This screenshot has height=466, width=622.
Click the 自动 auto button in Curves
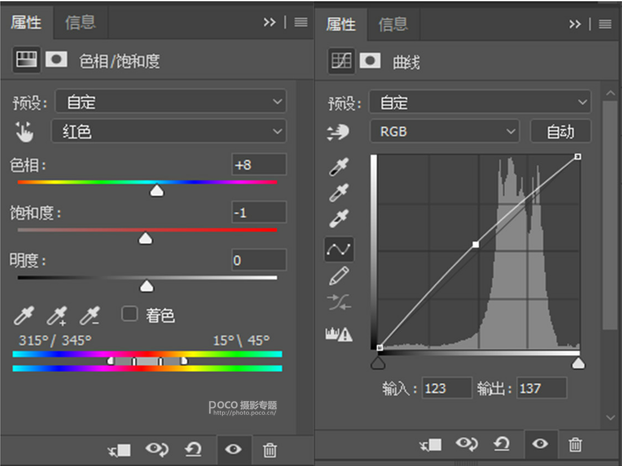tap(561, 131)
